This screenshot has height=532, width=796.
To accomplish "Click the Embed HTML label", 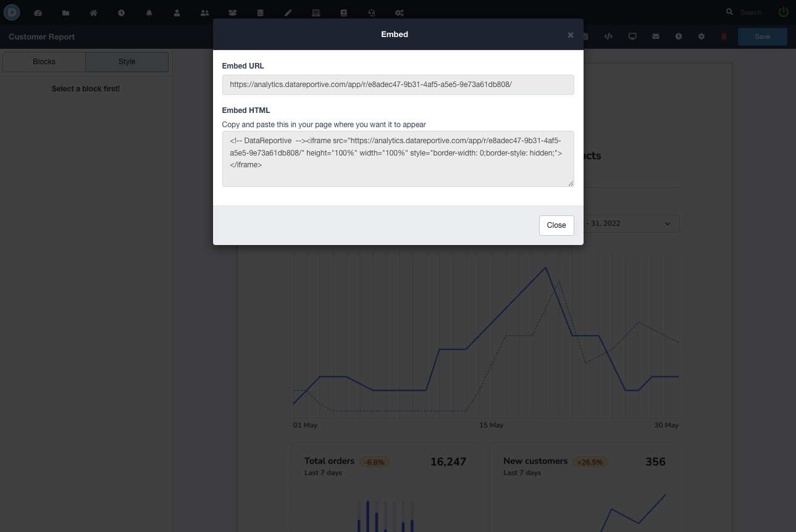I will pyautogui.click(x=246, y=110).
